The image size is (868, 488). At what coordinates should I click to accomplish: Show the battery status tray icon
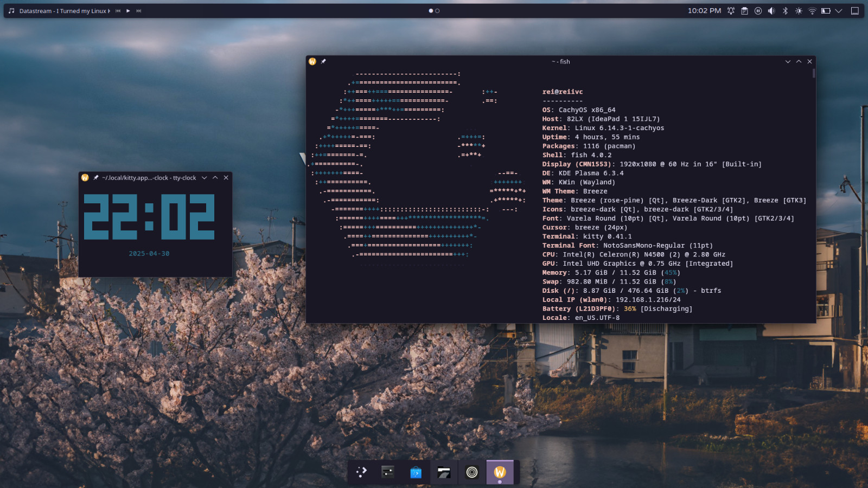826,11
